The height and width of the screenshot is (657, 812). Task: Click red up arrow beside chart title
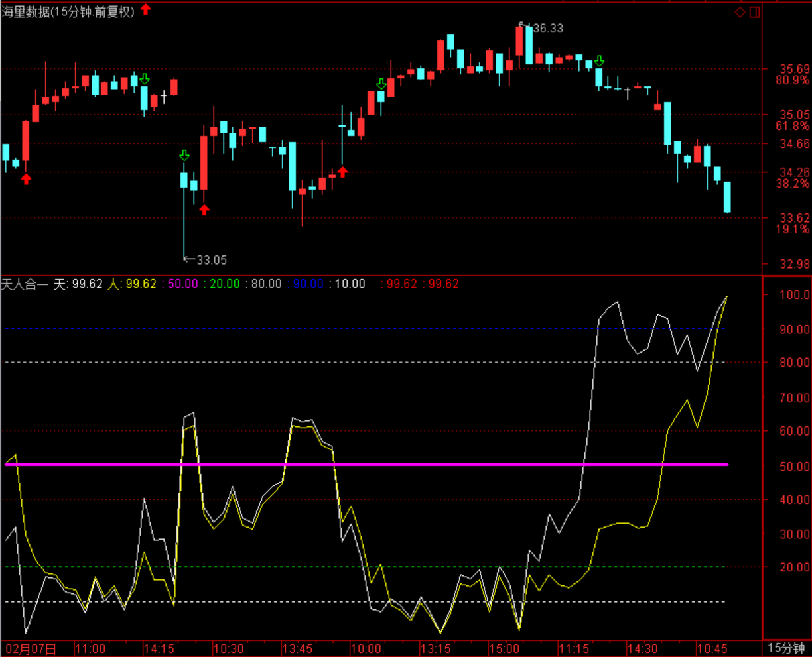[145, 9]
